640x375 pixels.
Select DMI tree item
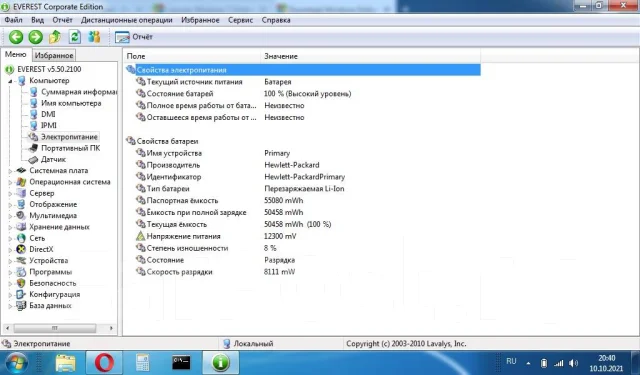(48, 114)
